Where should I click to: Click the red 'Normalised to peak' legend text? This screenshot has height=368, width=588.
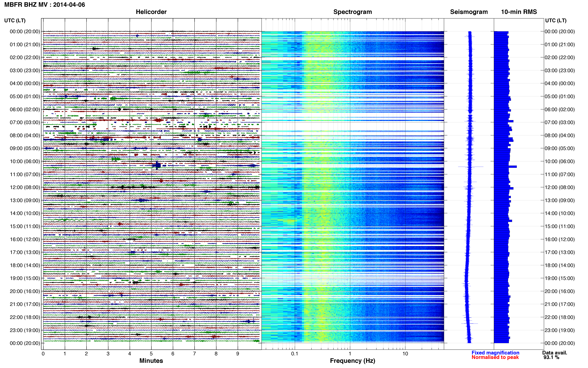coord(495,357)
